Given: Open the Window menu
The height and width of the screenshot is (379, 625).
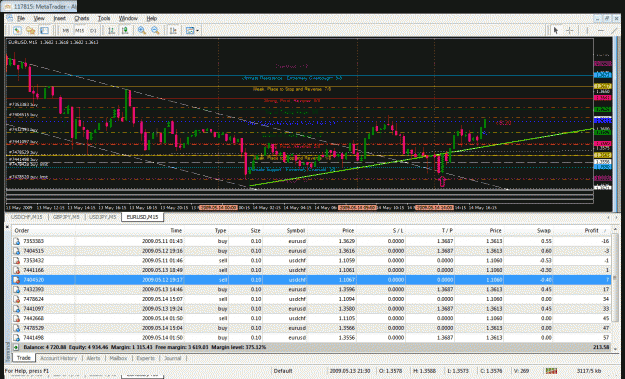Looking at the screenshot, I should point(128,18).
